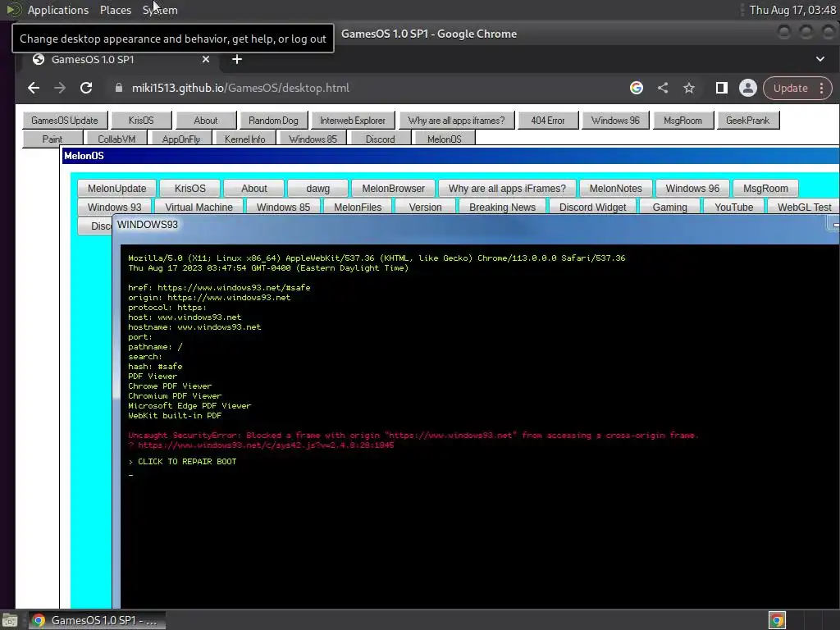
Task: Open Discord in the GamesOS bar
Action: coord(380,139)
